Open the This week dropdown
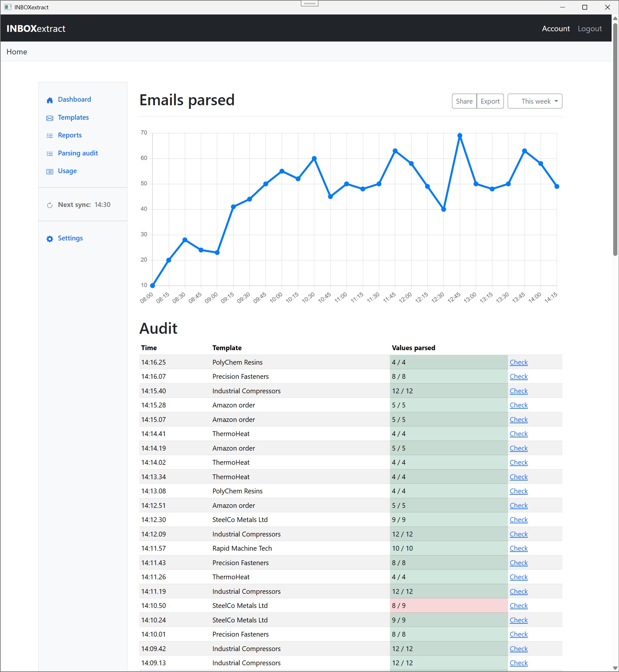The width and height of the screenshot is (619, 672). 535,101
